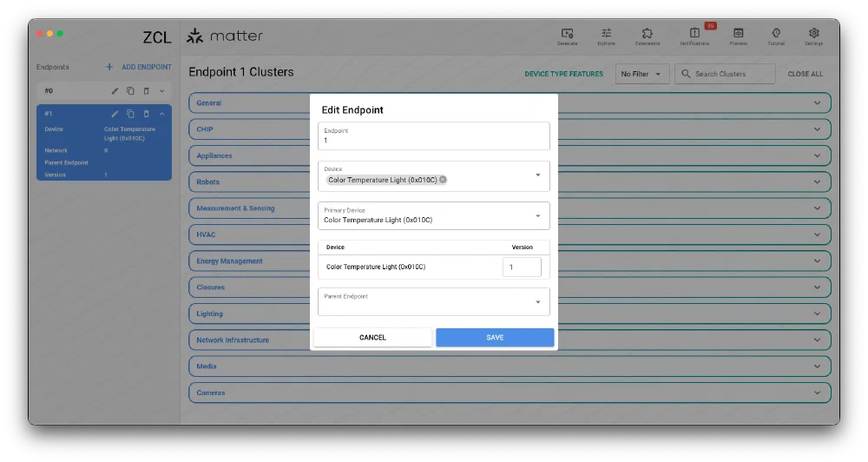Remove the Color Temperature Light chip
This screenshot has height=462, width=868.
pyautogui.click(x=443, y=180)
